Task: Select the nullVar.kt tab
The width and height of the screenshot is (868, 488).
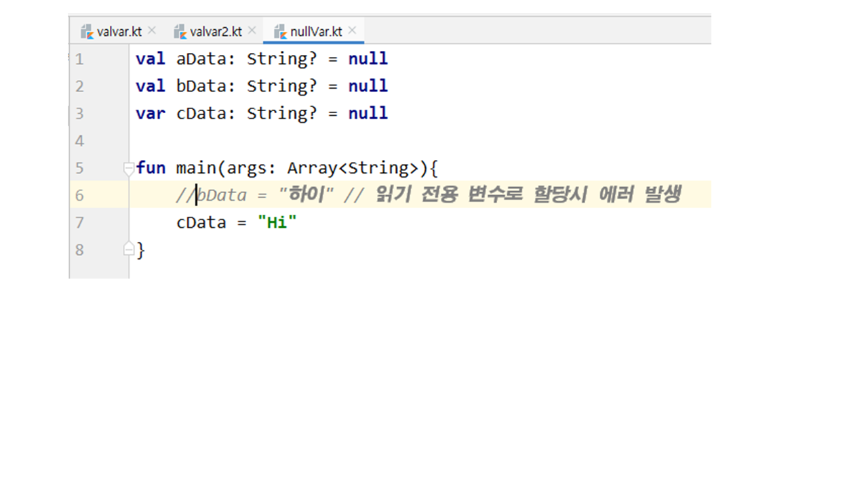Action: click(x=316, y=32)
